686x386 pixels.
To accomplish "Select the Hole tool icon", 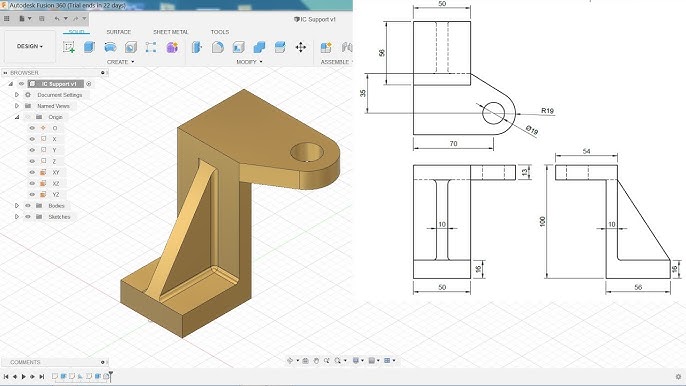I will click(131, 47).
